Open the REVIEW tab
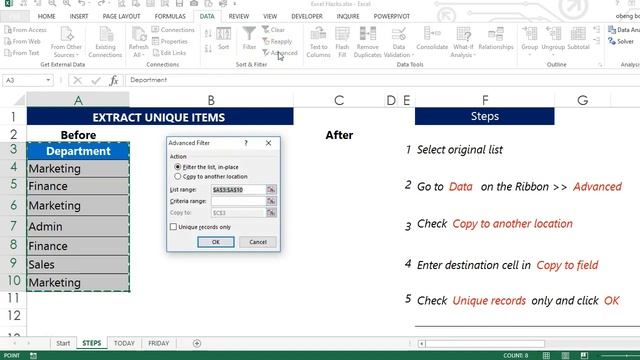640x360 pixels. point(239,16)
